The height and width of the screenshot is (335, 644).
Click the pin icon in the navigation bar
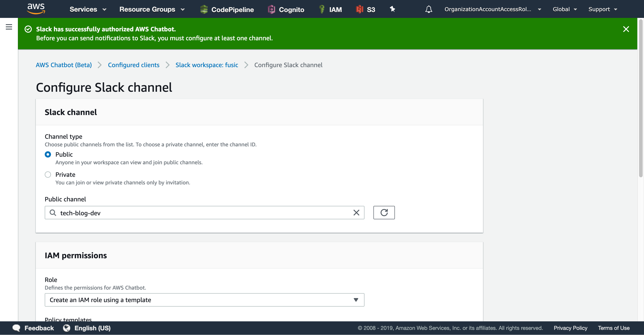tap(392, 9)
